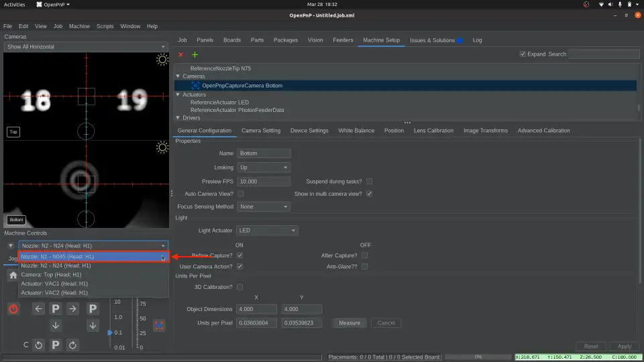Open the Machine menu

(x=79, y=26)
